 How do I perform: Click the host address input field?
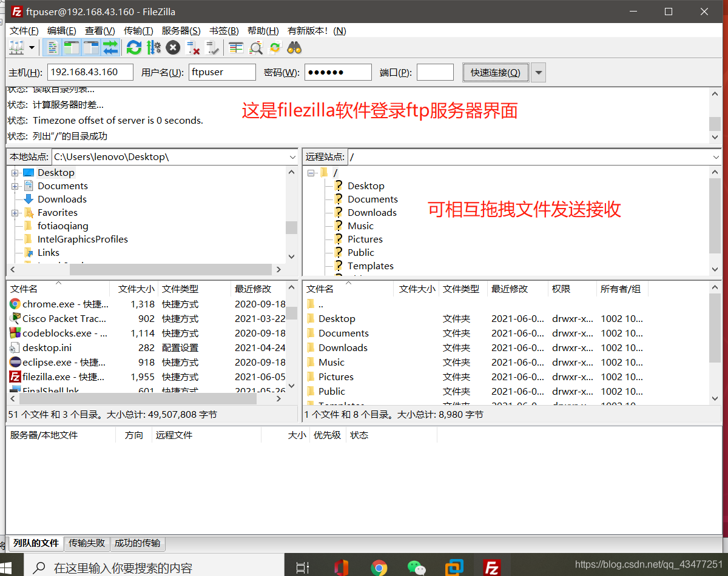click(x=90, y=72)
